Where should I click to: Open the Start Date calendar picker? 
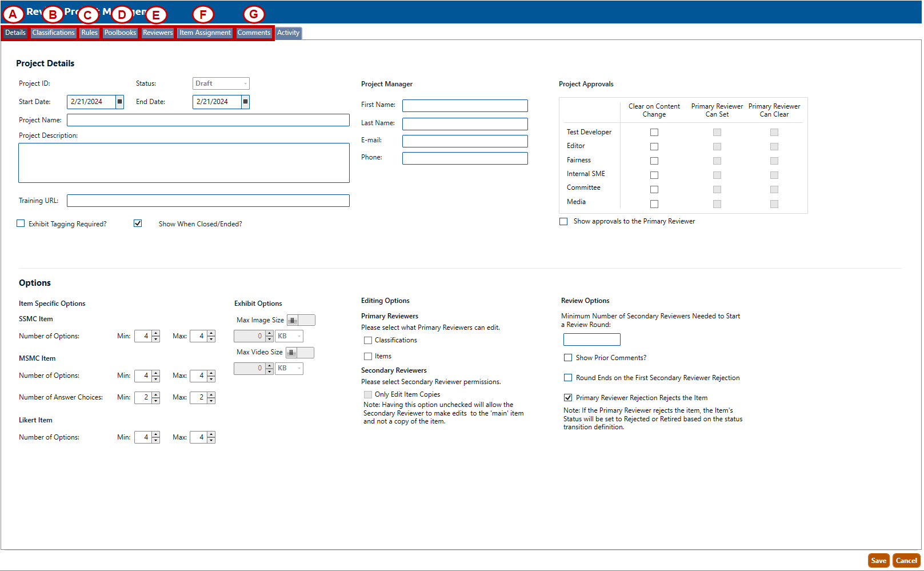point(119,102)
